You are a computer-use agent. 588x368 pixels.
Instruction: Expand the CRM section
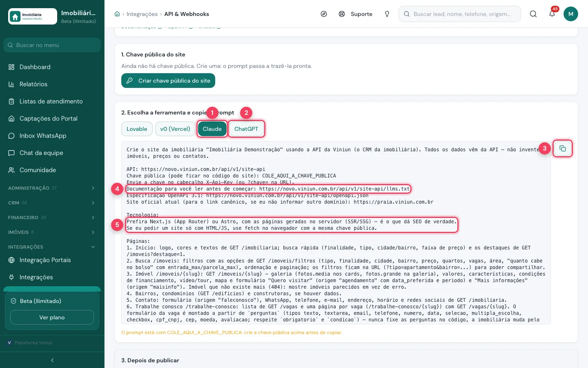(52, 203)
